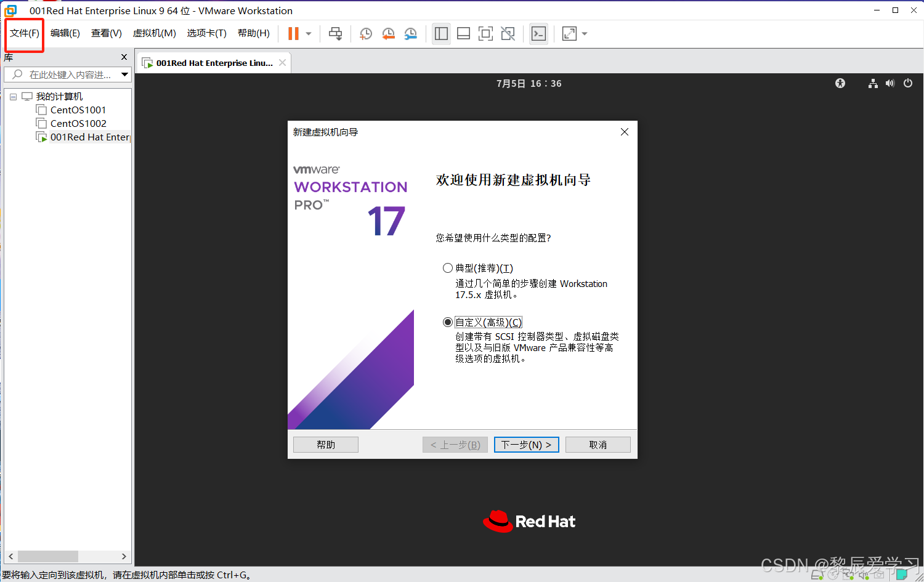Viewport: 924px width, 582px height.
Task: Open the 编辑(E) menu
Action: point(65,33)
